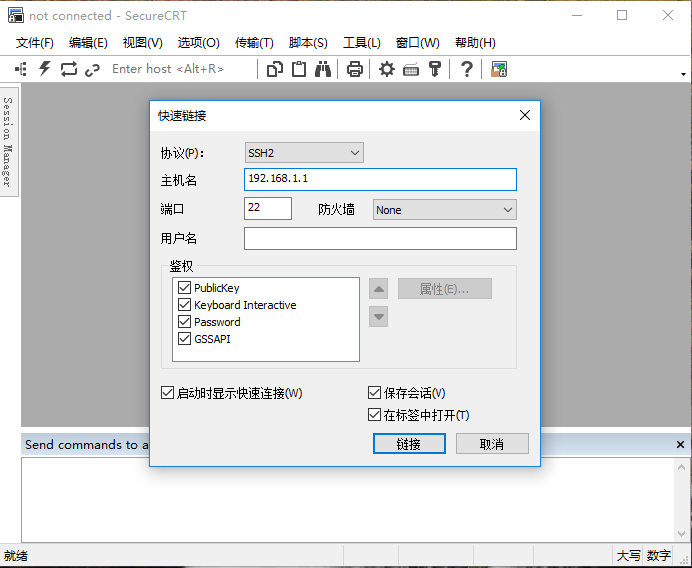Open the 窗口(W) menu
The width and height of the screenshot is (692, 568).
tap(417, 43)
